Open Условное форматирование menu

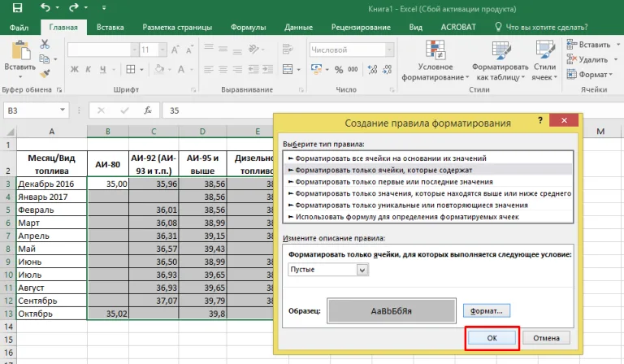435,60
